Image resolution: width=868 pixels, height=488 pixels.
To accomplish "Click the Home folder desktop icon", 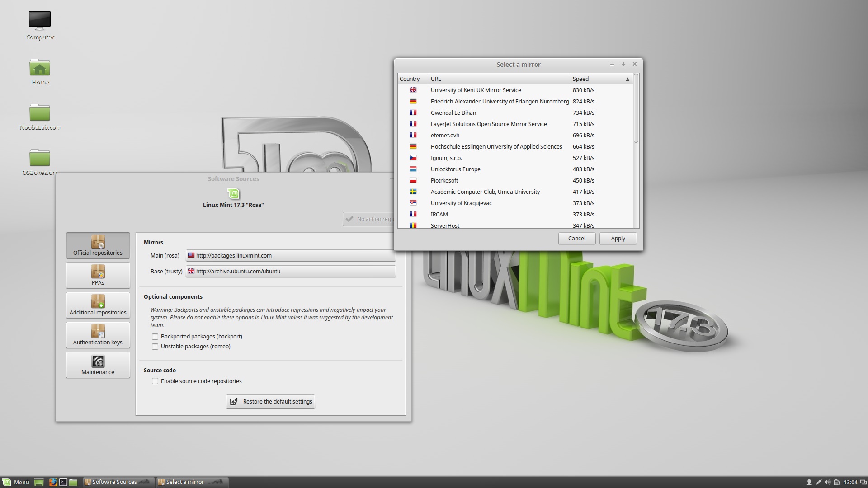I will coord(40,72).
